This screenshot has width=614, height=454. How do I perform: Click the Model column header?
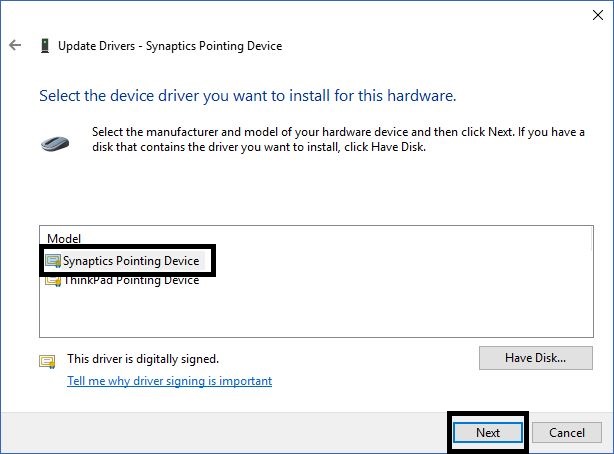tap(64, 239)
